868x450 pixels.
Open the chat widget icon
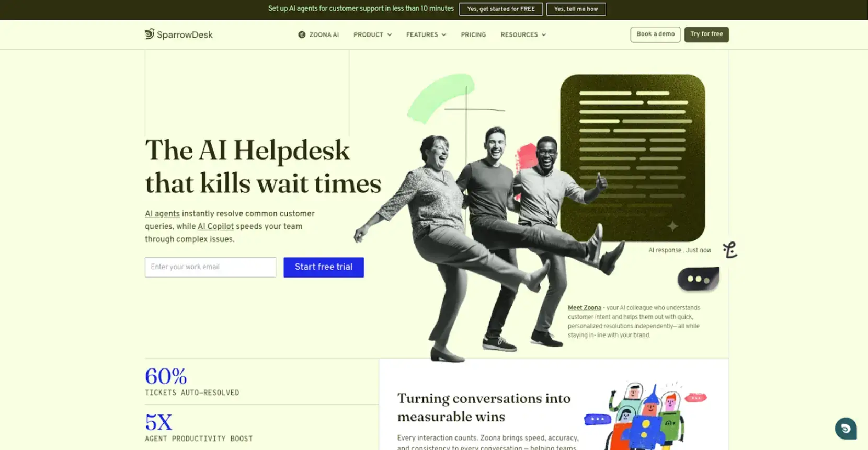[x=845, y=429]
